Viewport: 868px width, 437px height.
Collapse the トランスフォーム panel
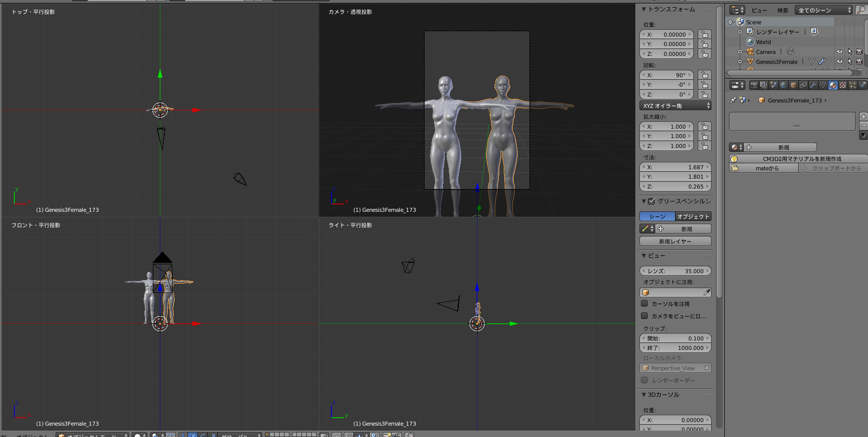644,9
